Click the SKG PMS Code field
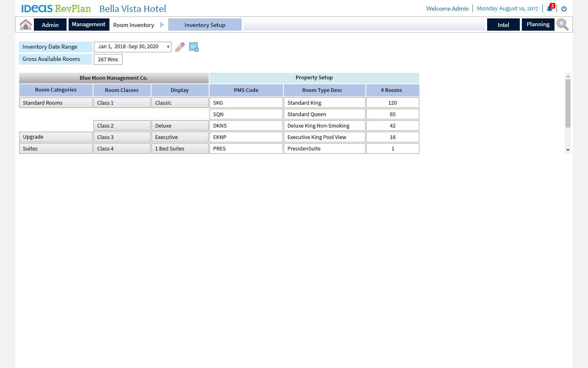This screenshot has height=368, width=588. click(246, 103)
